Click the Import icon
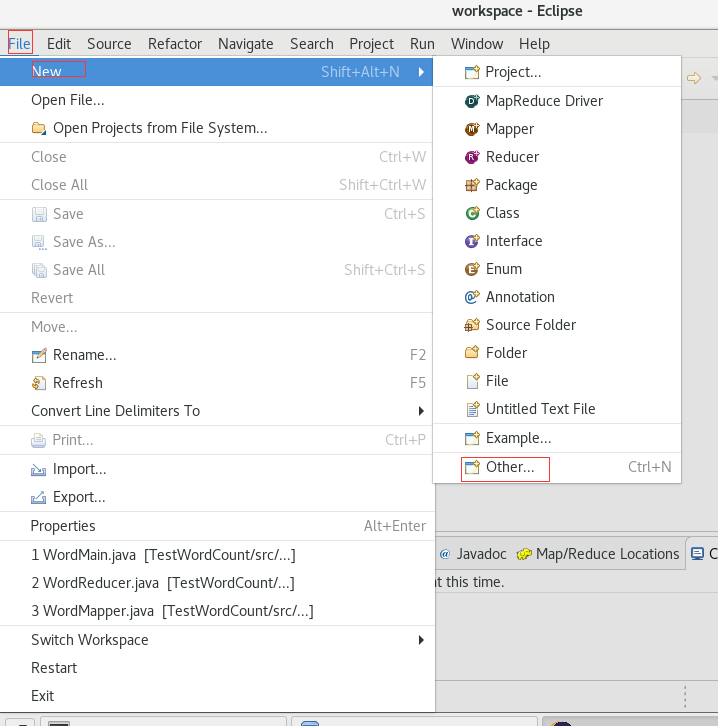This screenshot has height=726, width=718. pos(38,470)
